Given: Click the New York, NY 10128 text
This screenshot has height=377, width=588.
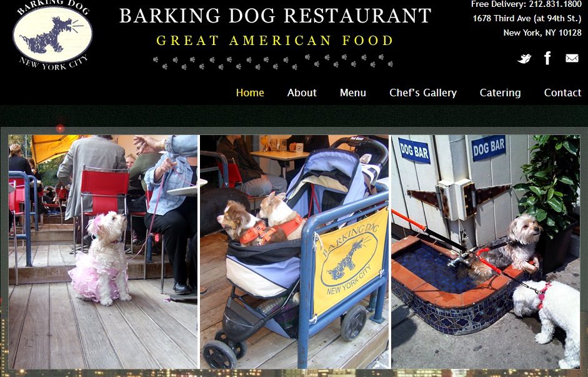Looking at the screenshot, I should click(542, 33).
